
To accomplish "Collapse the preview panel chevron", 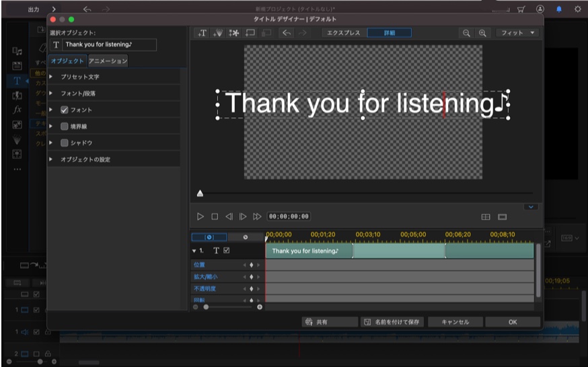I will pos(531,207).
